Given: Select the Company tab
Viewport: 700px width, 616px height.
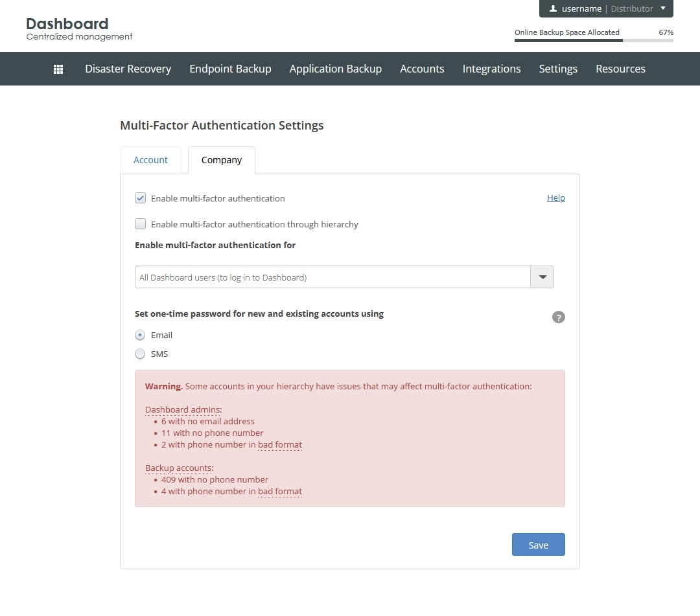Looking at the screenshot, I should (x=222, y=160).
